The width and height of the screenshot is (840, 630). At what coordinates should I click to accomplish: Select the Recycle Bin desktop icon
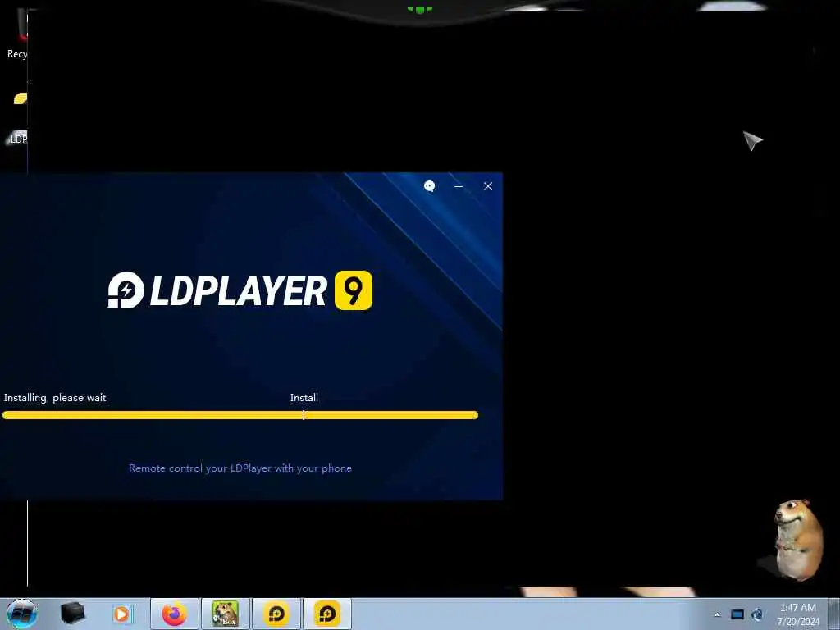pyautogui.click(x=16, y=34)
